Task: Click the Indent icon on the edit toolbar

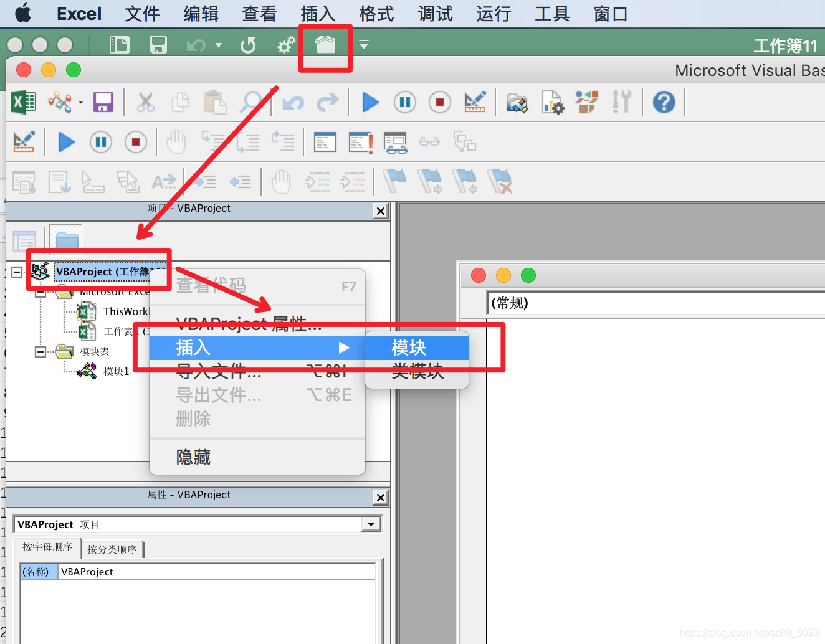Action: coord(204,181)
